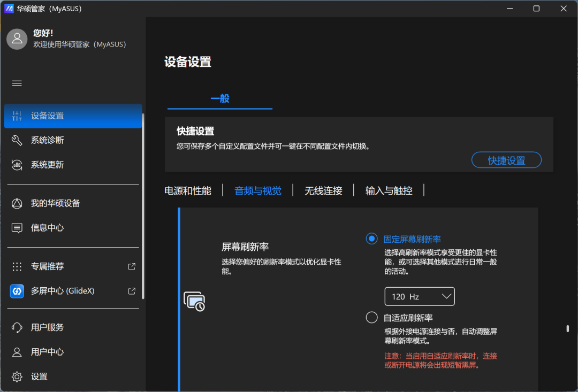This screenshot has width=578, height=392.
Task: Click the 专属推荐 grid dots icon
Action: [17, 266]
